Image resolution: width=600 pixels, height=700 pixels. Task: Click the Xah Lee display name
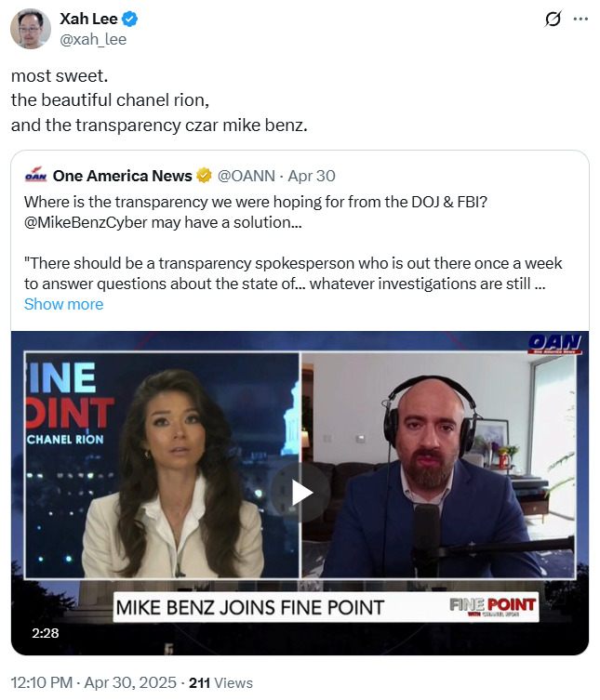[x=88, y=19]
